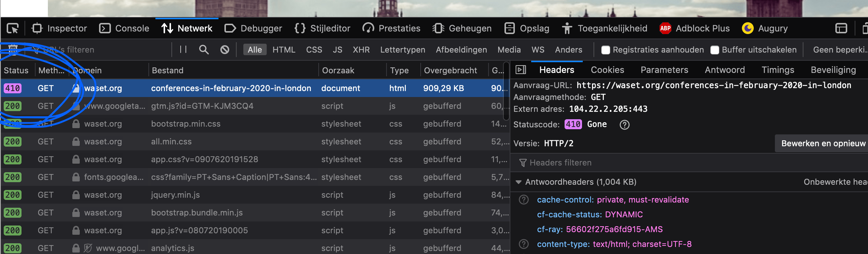
Task: Switch to the Console tab
Action: coord(124,29)
